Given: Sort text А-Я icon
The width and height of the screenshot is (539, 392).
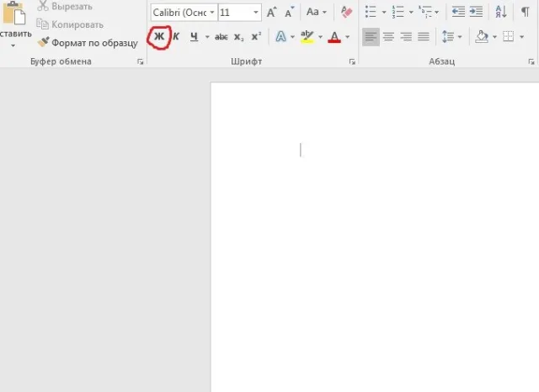Looking at the screenshot, I should 501,12.
